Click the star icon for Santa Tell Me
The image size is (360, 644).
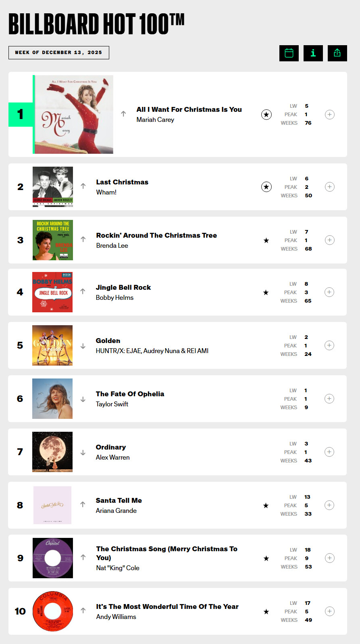[266, 506]
